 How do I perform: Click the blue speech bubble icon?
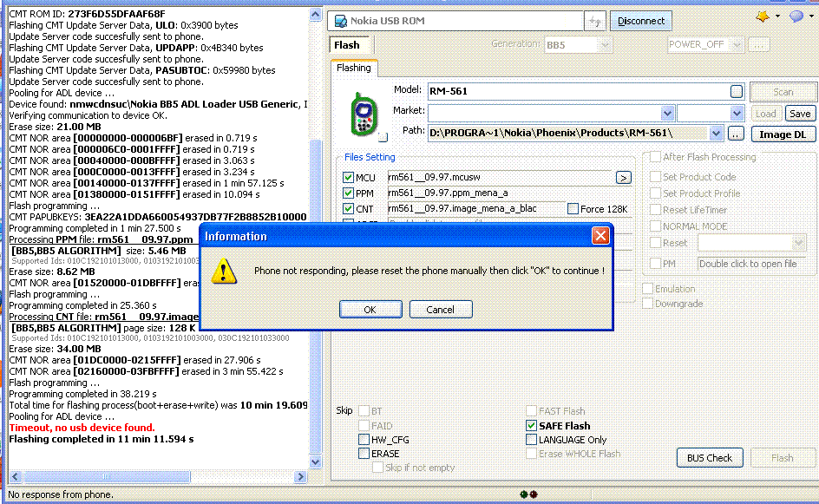point(796,16)
